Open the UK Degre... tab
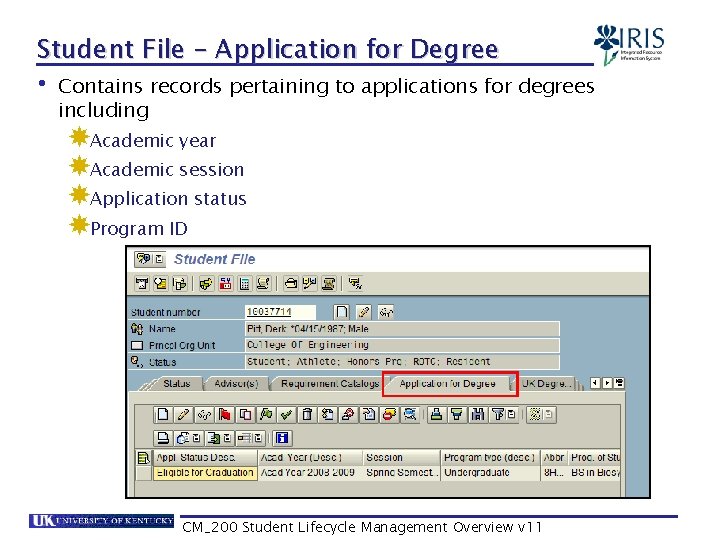The height and width of the screenshot is (540, 720). tap(546, 383)
